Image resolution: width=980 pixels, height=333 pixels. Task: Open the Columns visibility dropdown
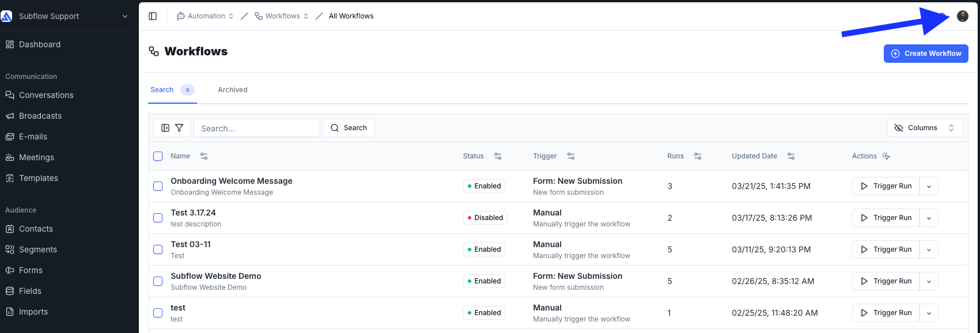(924, 128)
